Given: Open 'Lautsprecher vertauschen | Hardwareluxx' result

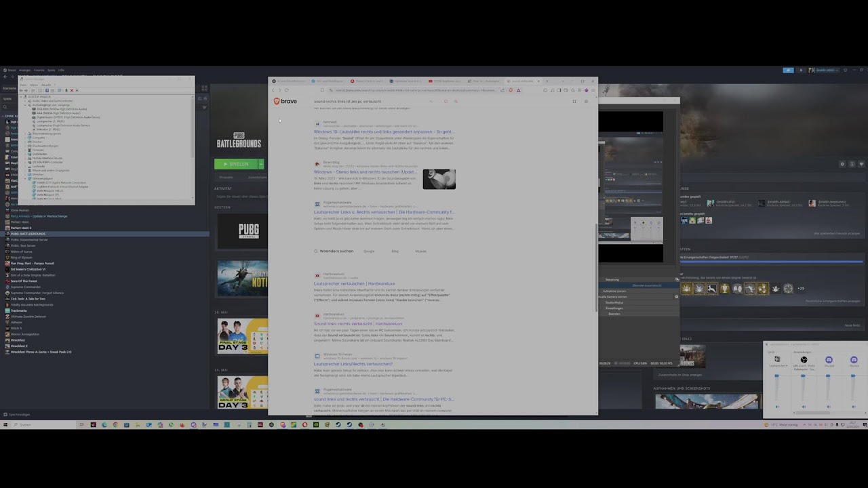Looking at the screenshot, I should click(x=354, y=283).
